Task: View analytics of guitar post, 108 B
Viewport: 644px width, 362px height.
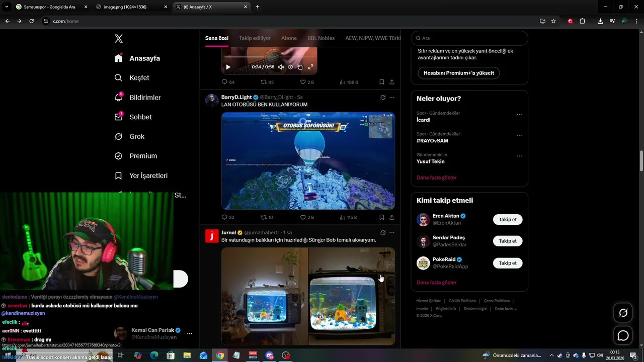Action: coord(349,82)
